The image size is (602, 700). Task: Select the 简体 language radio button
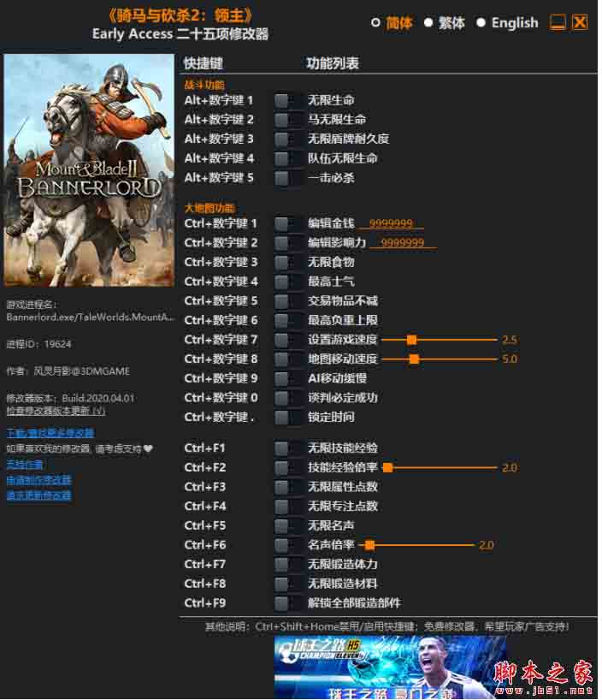tap(375, 23)
